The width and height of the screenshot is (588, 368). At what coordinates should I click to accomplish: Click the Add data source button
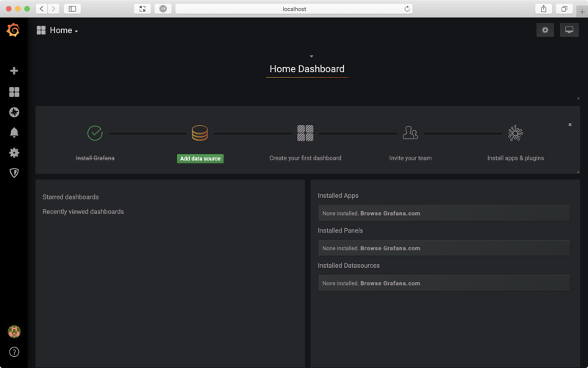click(200, 158)
